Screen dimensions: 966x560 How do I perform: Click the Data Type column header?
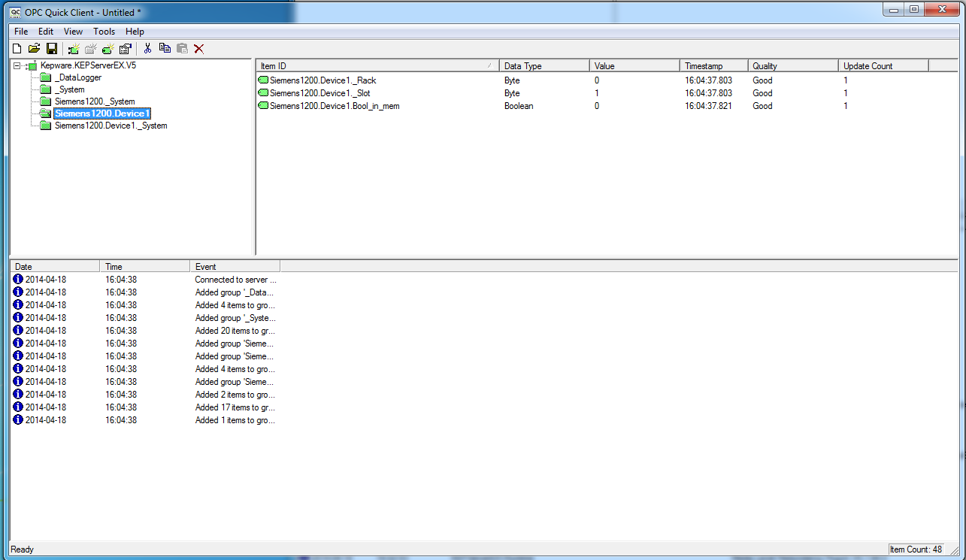(x=544, y=66)
